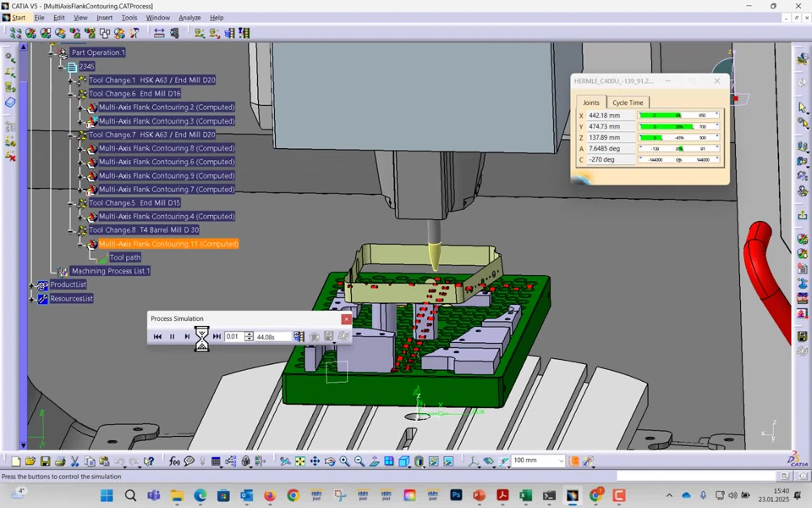812x508 pixels.
Task: Click the Measure Between double-arrow icon
Action: point(159,33)
